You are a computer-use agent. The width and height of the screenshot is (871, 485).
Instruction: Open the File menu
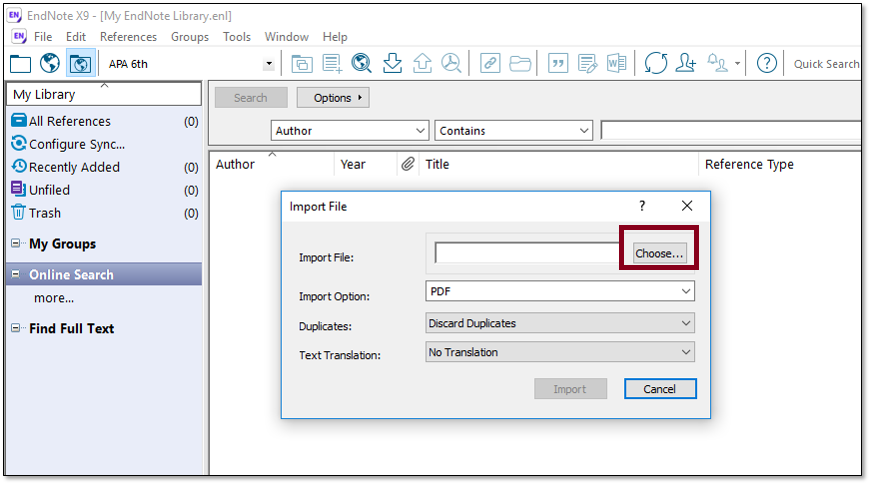point(43,37)
